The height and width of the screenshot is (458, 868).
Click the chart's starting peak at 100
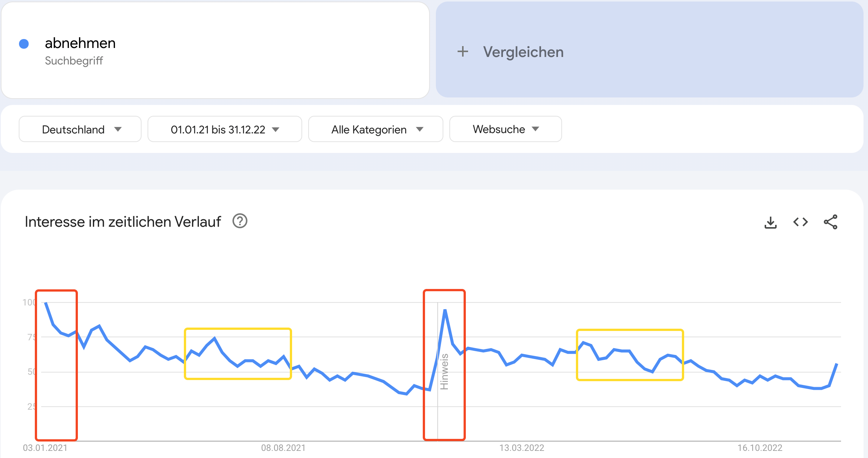click(x=46, y=302)
